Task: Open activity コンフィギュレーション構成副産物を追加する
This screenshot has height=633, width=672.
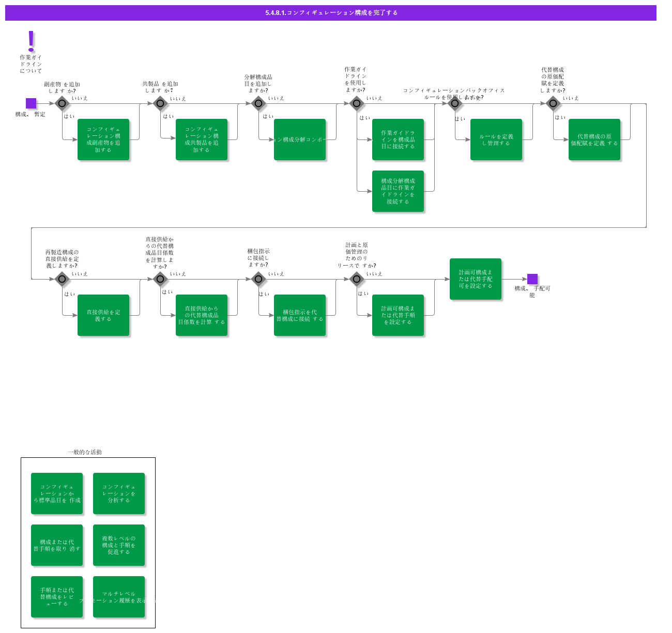Action: pyautogui.click(x=103, y=140)
